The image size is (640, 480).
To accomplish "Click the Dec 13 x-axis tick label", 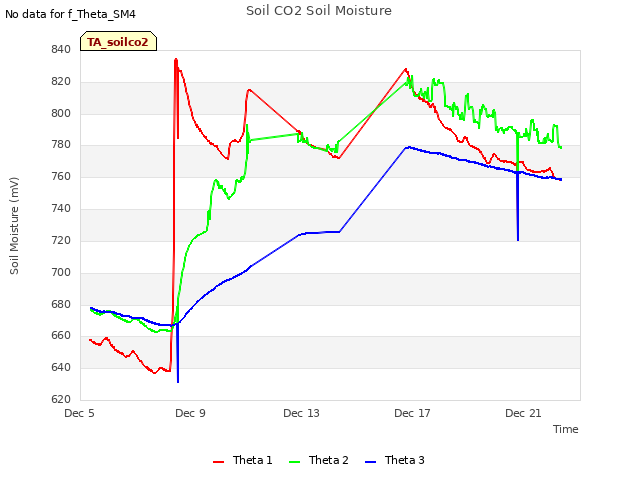I will 301,413.
